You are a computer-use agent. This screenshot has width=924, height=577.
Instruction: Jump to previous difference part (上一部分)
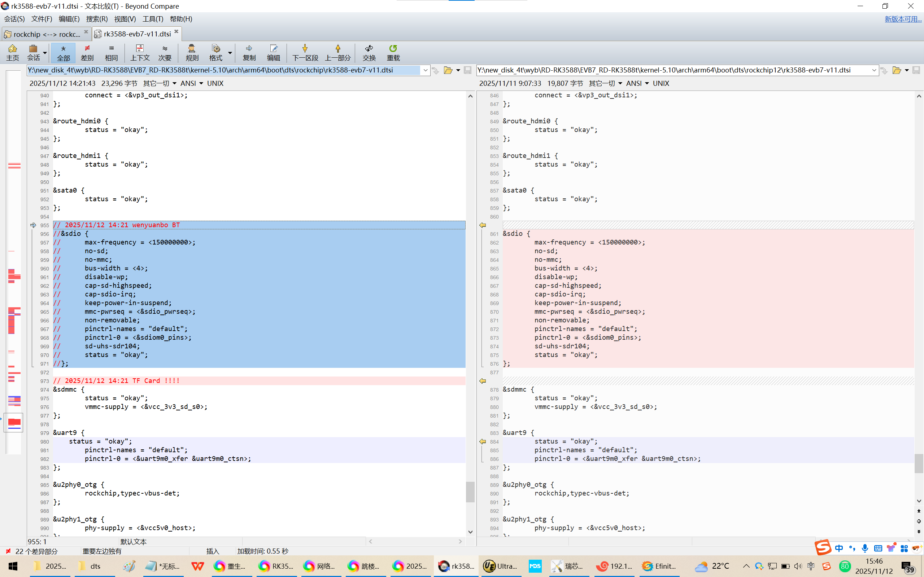pos(337,52)
